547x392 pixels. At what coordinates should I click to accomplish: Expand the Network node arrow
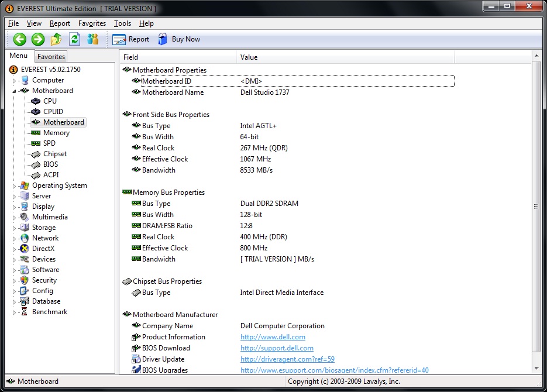[x=14, y=239]
